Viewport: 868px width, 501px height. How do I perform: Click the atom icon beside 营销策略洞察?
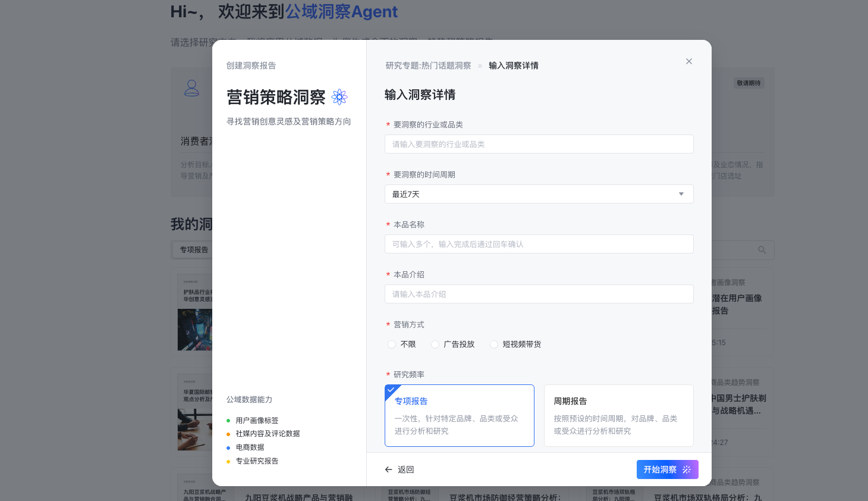pos(339,97)
